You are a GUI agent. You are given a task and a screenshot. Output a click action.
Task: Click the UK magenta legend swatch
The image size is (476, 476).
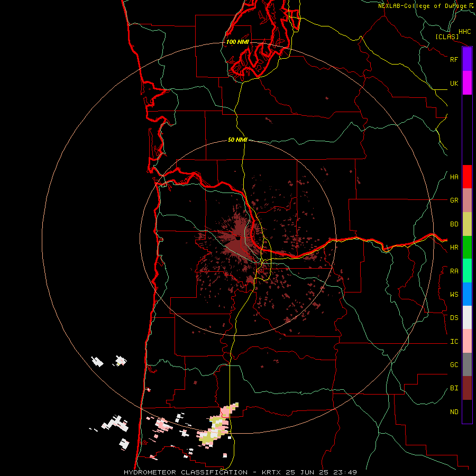[467, 83]
